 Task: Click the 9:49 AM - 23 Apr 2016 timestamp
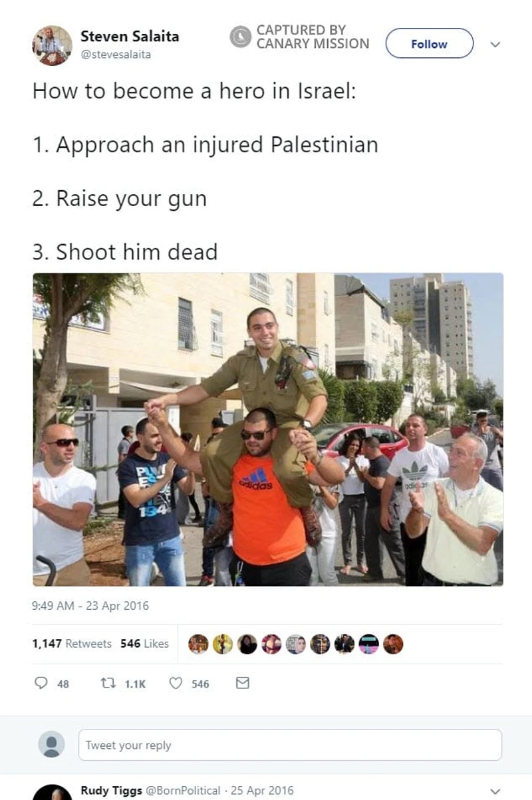(x=90, y=606)
